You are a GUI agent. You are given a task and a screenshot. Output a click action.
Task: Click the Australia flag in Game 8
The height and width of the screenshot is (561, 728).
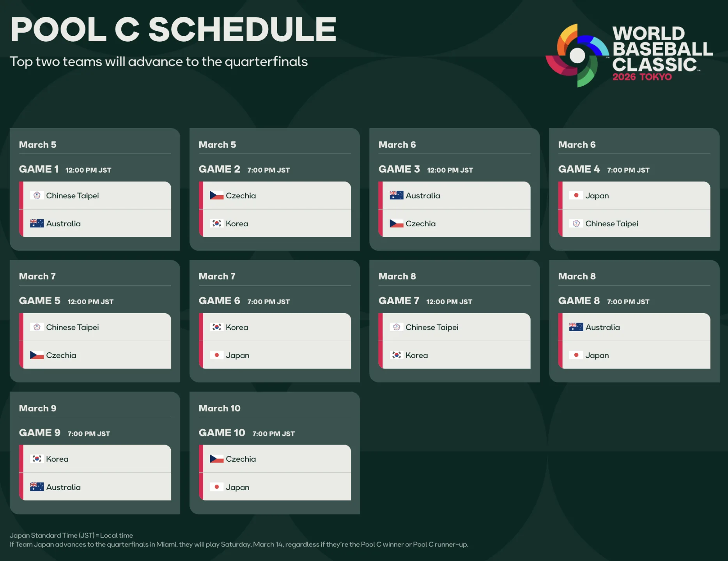[x=576, y=327]
